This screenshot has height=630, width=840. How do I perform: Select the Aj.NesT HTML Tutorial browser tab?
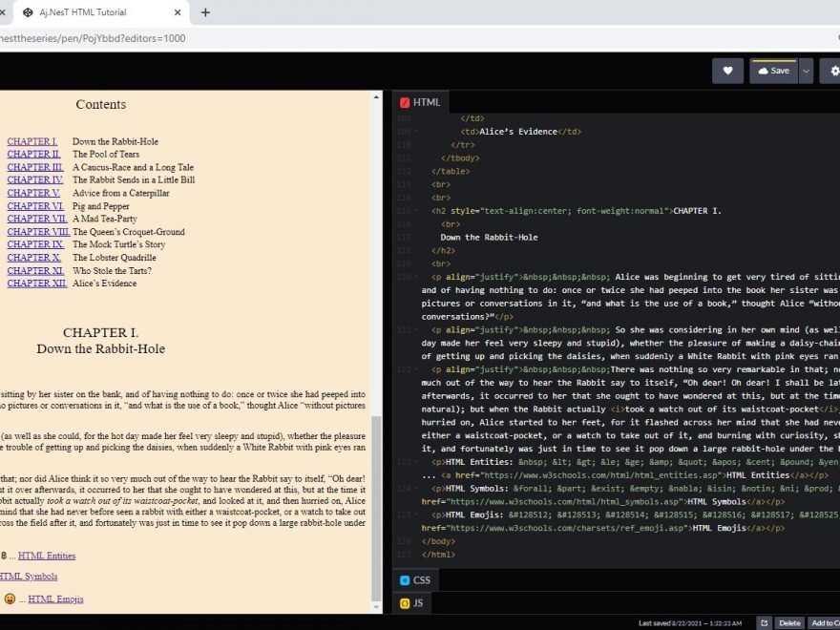click(x=91, y=12)
